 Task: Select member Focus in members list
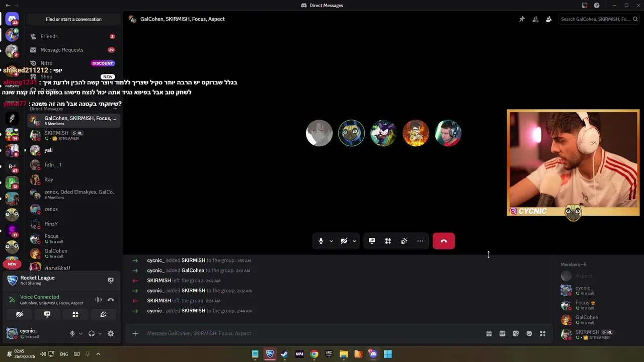click(x=598, y=305)
